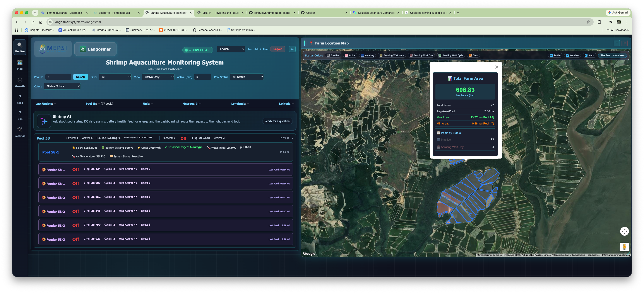Image resolution: width=644 pixels, height=293 pixels.
Task: Click the Langosmar farm button
Action: (95, 49)
